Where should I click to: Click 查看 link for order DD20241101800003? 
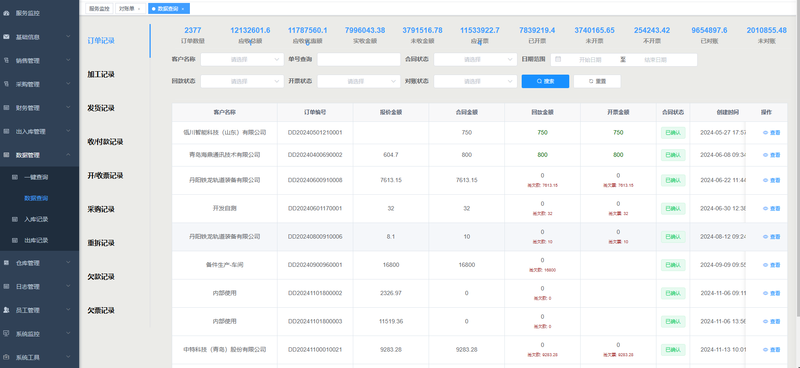(x=771, y=322)
